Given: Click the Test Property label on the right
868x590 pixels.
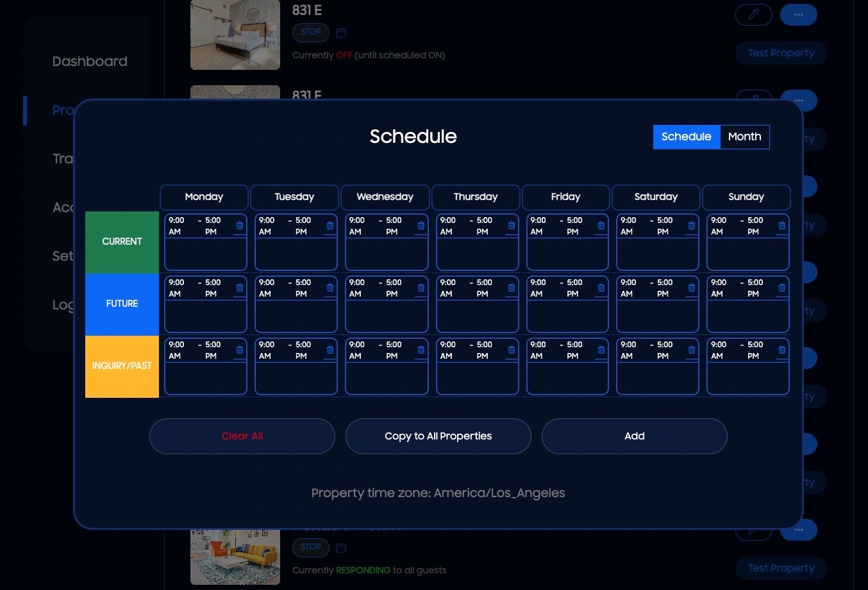Looking at the screenshot, I should pos(781,53).
